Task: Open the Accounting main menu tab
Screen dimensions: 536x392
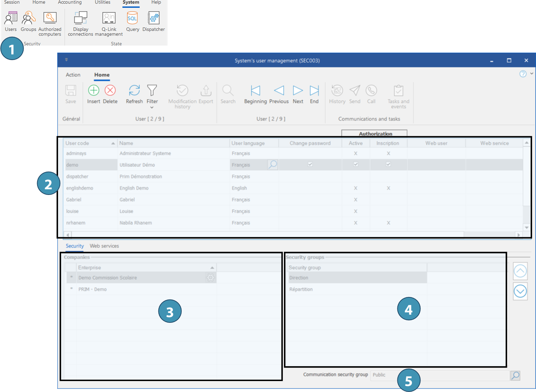Action: tap(70, 2)
